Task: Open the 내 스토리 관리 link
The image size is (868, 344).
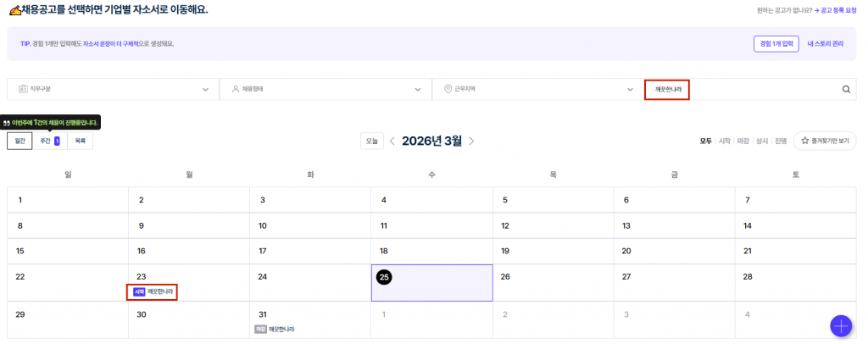Action: tap(826, 43)
